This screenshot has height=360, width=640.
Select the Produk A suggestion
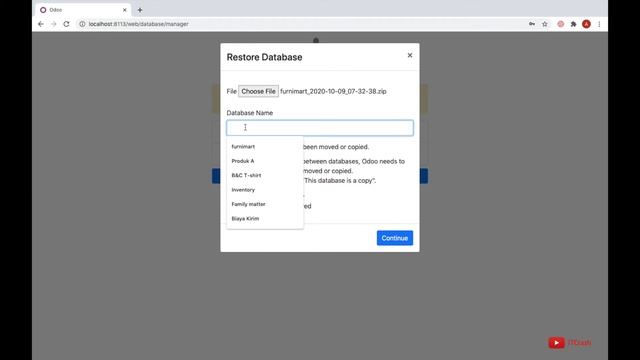(x=265, y=161)
